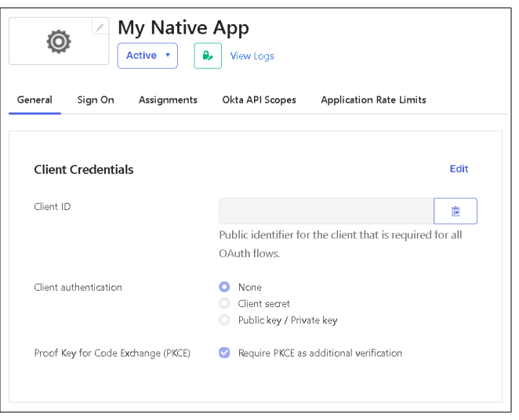Open the Active status dropdown
This screenshot has height=420, width=519.
[x=147, y=56]
